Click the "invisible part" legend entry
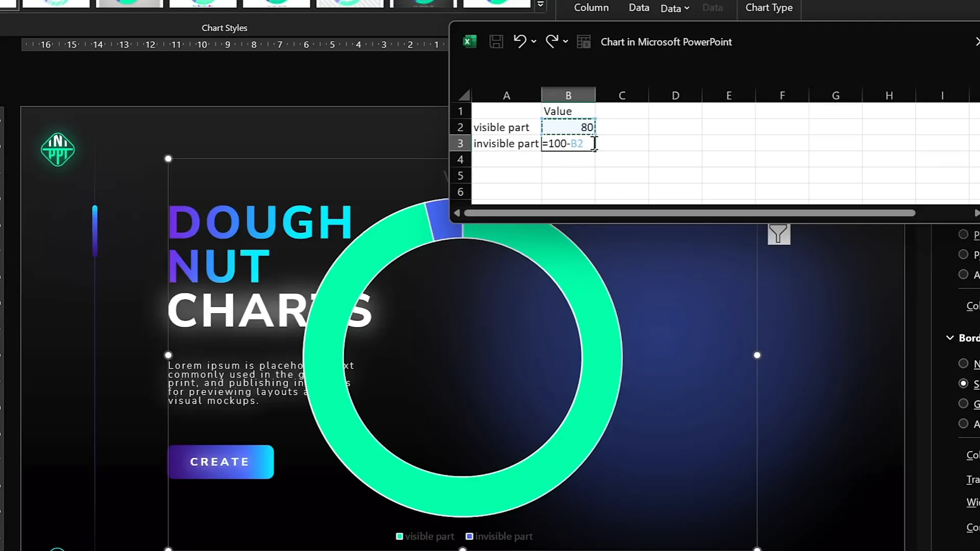This screenshot has height=551, width=980. pos(499,536)
